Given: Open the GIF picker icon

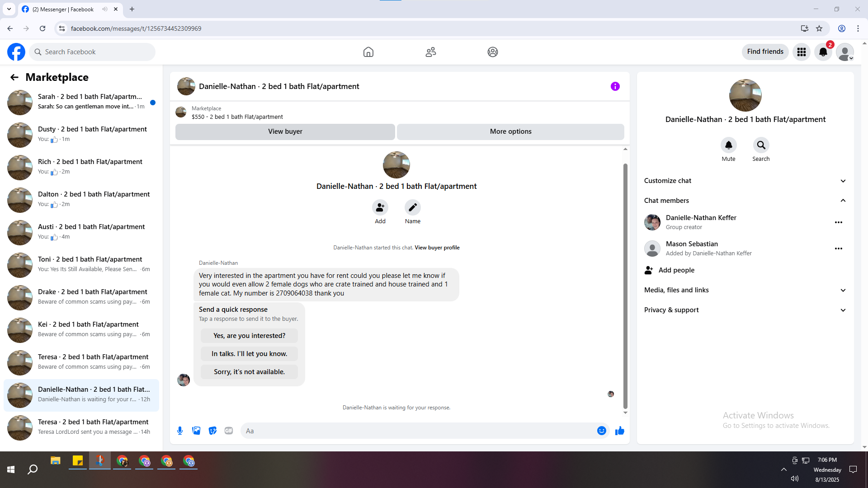Looking at the screenshot, I should point(229,431).
